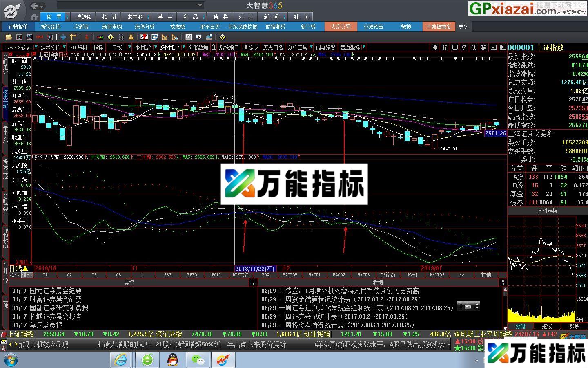The width and height of the screenshot is (588, 368).
Task: Open WeChat from the Windows taskbar
Action: pos(198,360)
